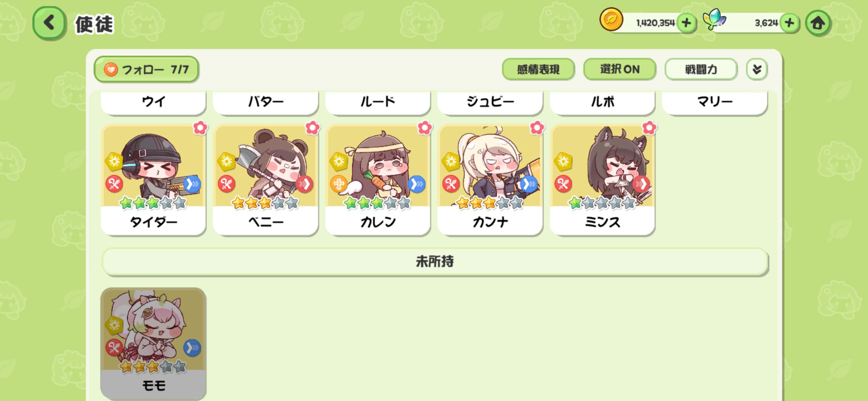Expand the double-chevron sort order button

[x=757, y=69]
